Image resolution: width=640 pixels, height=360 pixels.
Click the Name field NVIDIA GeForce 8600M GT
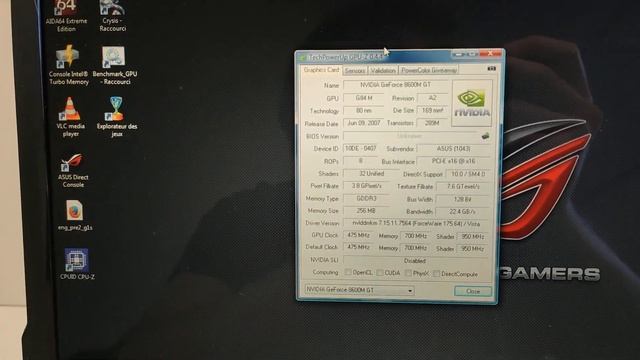[x=395, y=85]
